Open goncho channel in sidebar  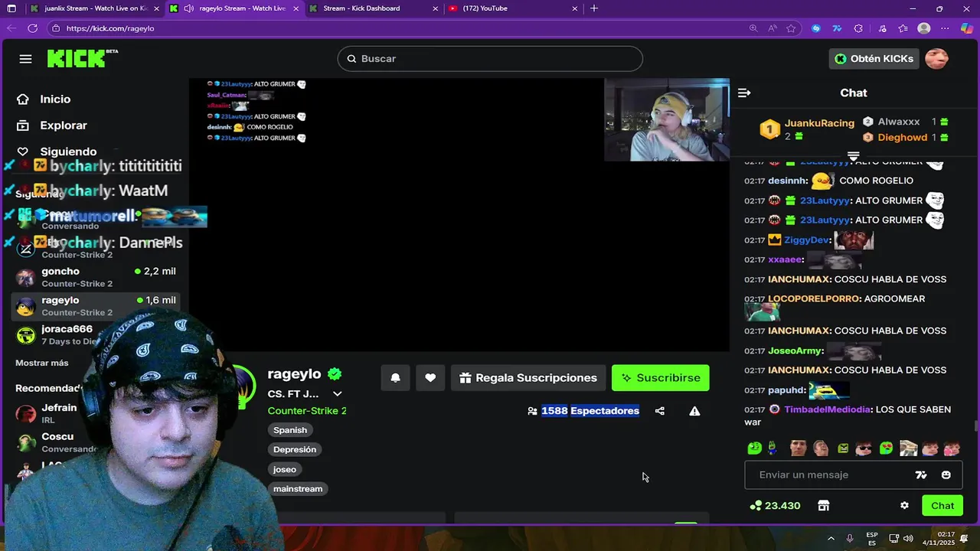(96, 277)
